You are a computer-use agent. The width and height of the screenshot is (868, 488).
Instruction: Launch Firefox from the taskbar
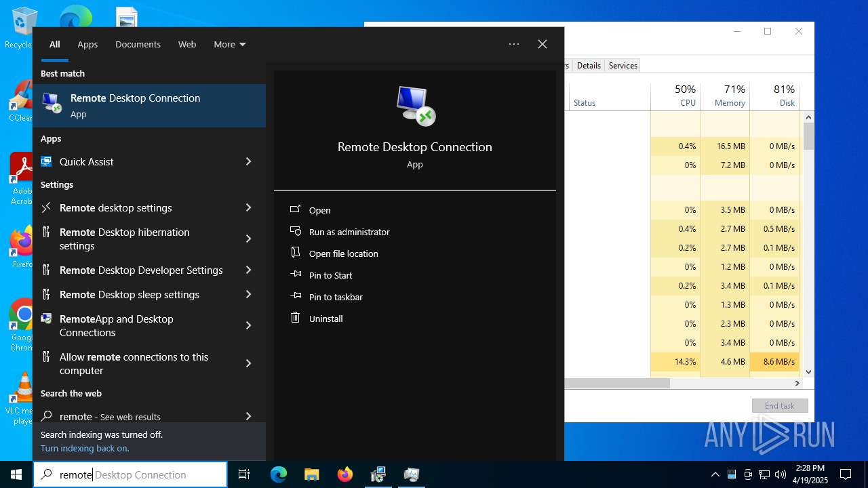coord(345,474)
